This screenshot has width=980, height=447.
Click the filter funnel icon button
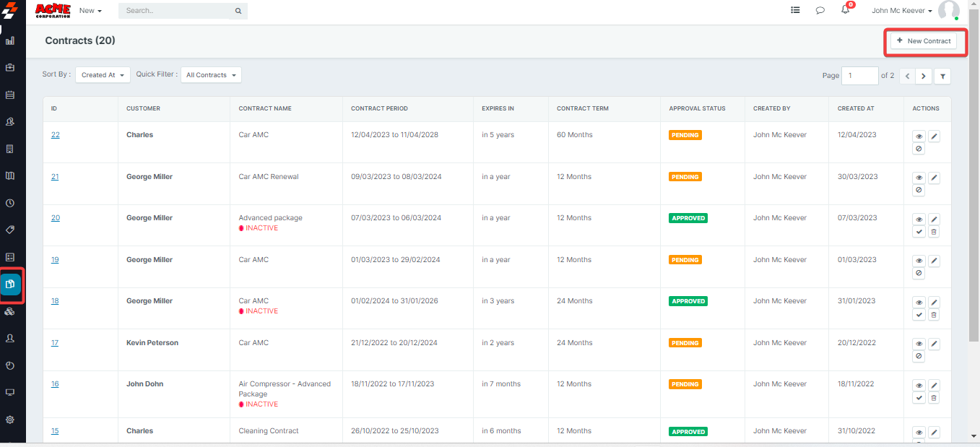pyautogui.click(x=942, y=76)
